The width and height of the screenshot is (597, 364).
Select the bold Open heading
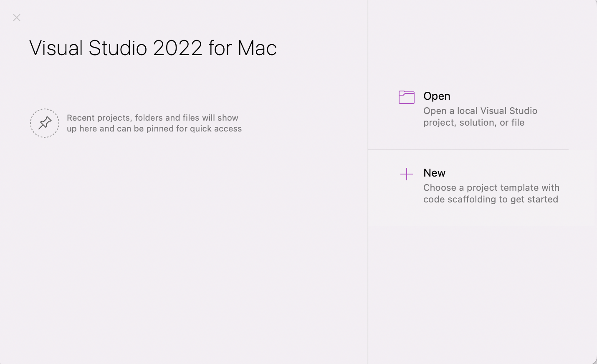pyautogui.click(x=437, y=96)
